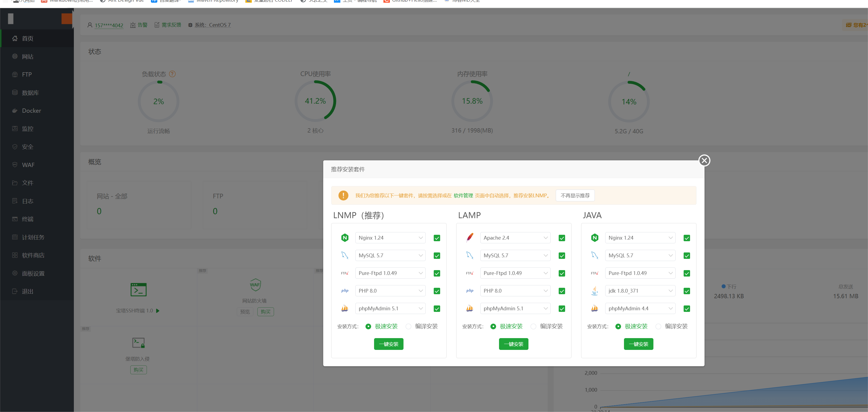Uncheck Nginx 1.24 in the LNMP column
This screenshot has width=868, height=412.
[437, 238]
